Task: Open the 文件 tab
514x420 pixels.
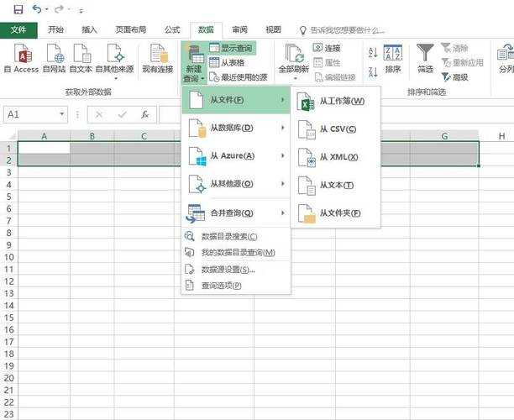Action: tap(18, 30)
